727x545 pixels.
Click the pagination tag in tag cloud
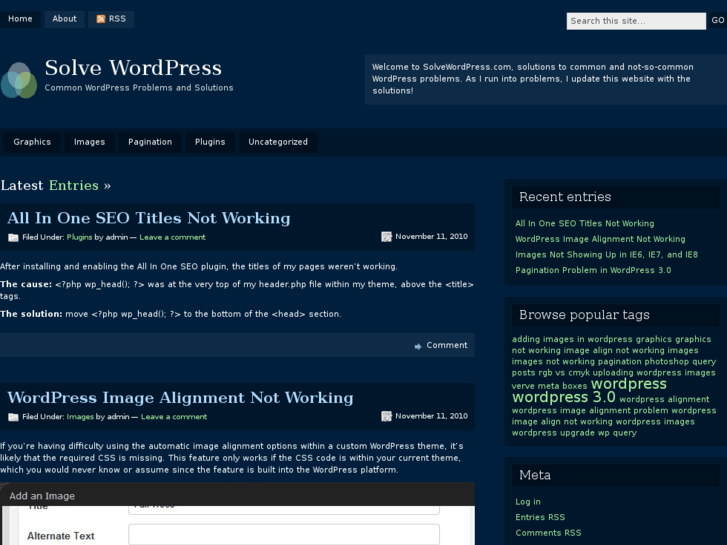tap(619, 361)
